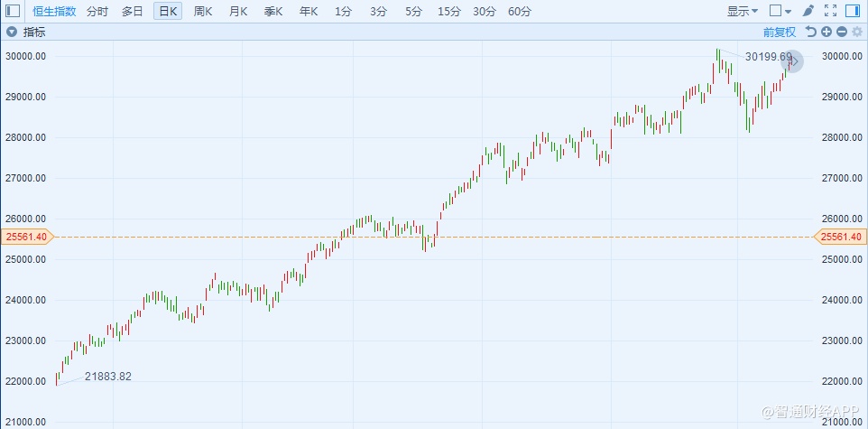Zoom in using the plus icon
This screenshot has width=868, height=429.
click(x=826, y=32)
